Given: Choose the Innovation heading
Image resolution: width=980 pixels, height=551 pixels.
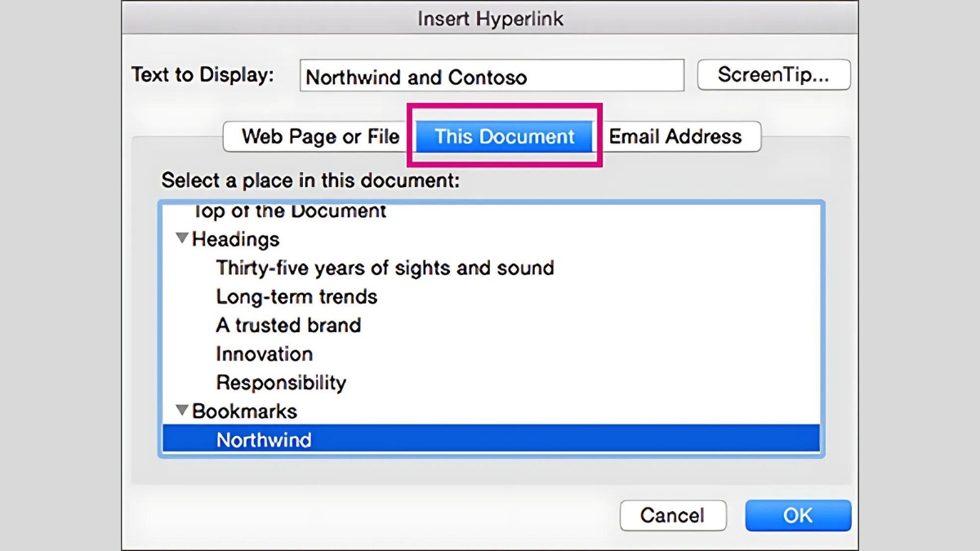Looking at the screenshot, I should click(264, 353).
